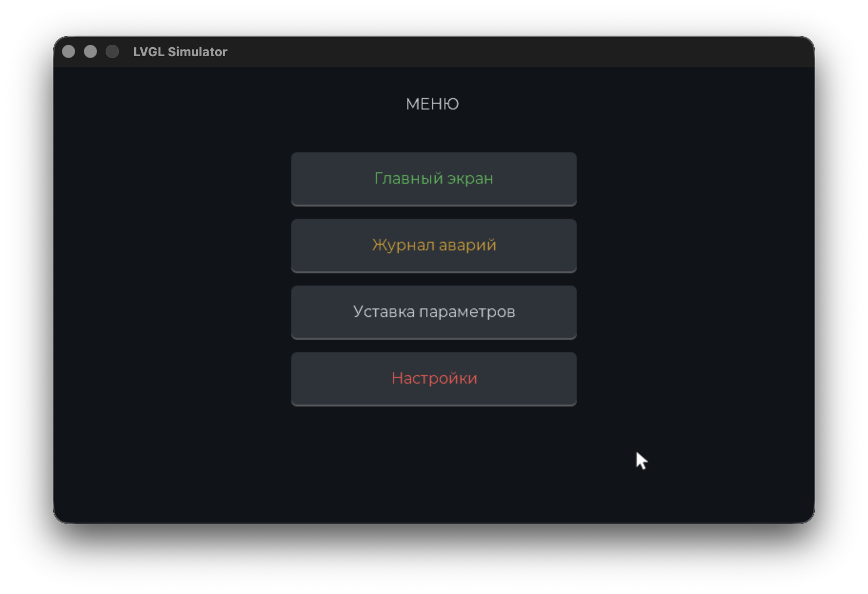The height and width of the screenshot is (594, 868).
Task: Minimize the LVGL Simulator window
Action: (90, 51)
